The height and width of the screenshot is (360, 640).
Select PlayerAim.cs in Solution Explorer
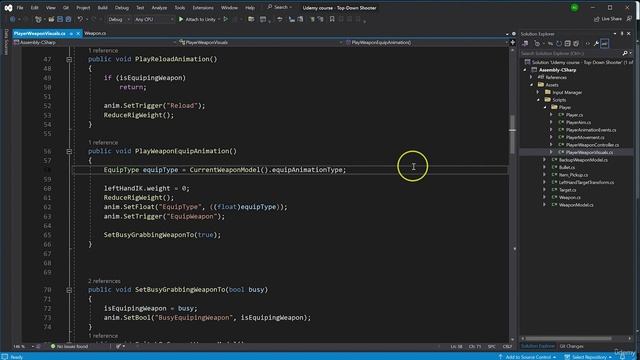coord(578,122)
